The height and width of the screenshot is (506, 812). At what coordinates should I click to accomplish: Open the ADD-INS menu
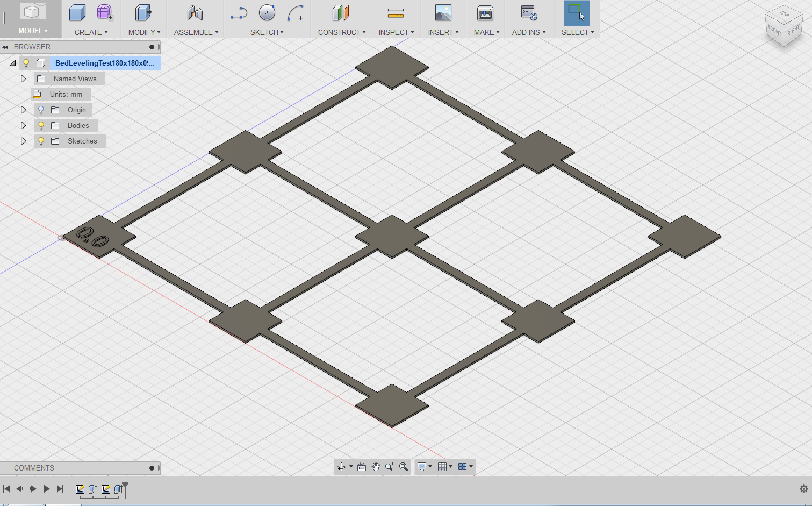(529, 32)
